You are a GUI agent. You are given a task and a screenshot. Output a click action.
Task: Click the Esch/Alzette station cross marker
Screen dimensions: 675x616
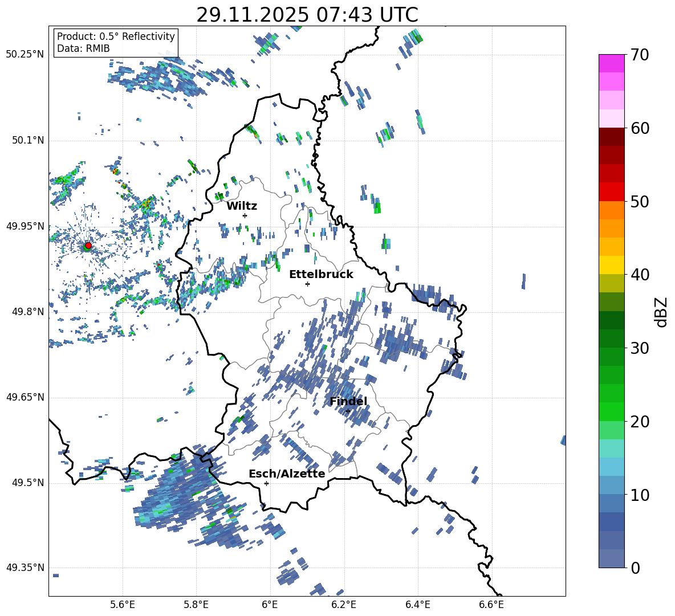266,483
